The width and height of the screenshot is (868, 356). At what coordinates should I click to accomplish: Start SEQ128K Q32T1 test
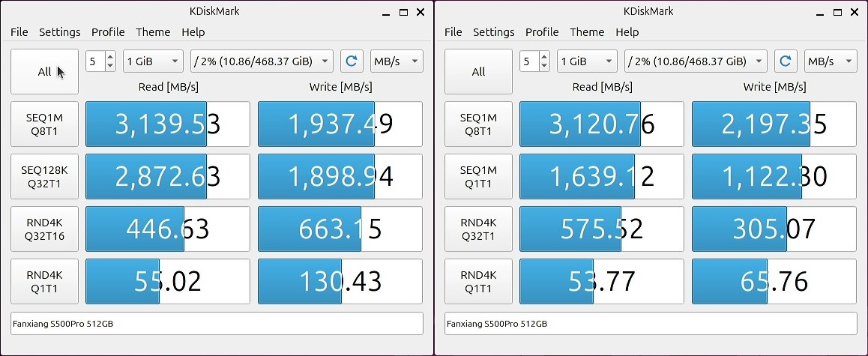(x=44, y=176)
